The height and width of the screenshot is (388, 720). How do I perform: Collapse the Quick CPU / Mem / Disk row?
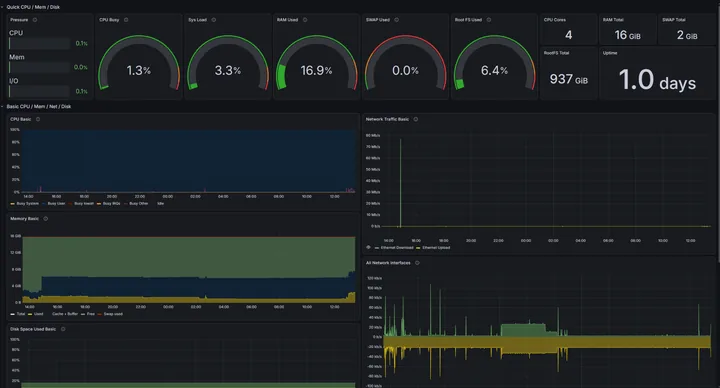[2, 7]
